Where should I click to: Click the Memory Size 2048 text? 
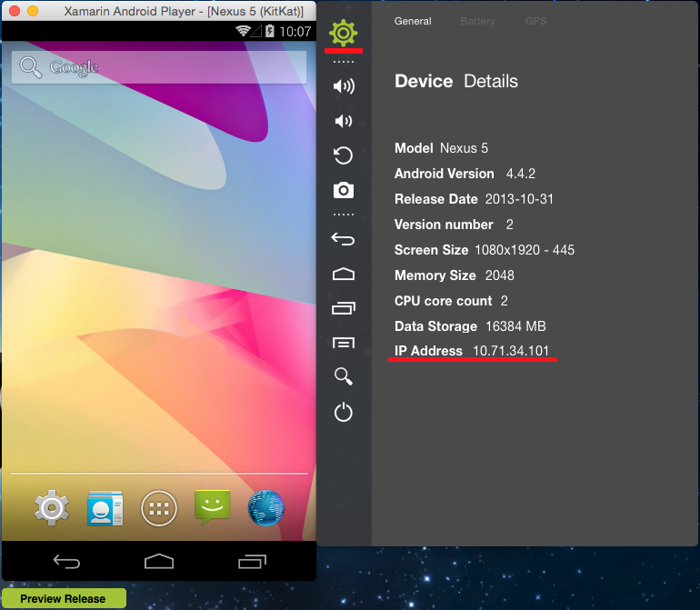point(455,275)
